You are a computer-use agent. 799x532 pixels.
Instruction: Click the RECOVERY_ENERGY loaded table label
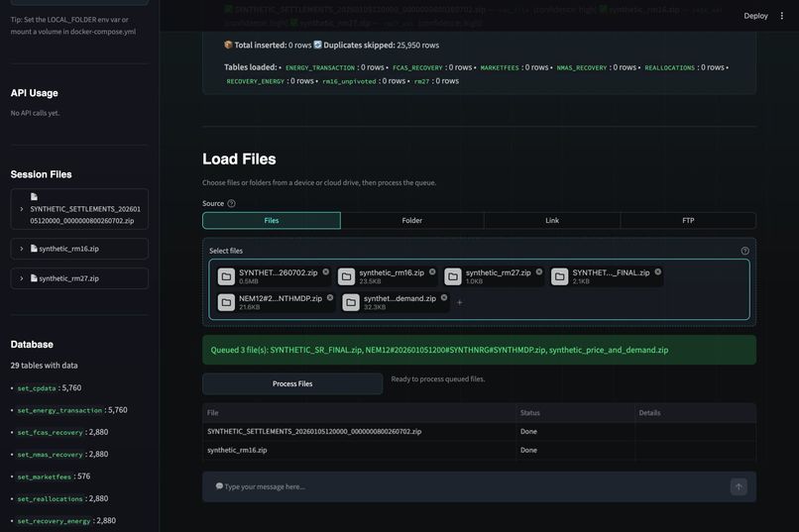pos(256,81)
